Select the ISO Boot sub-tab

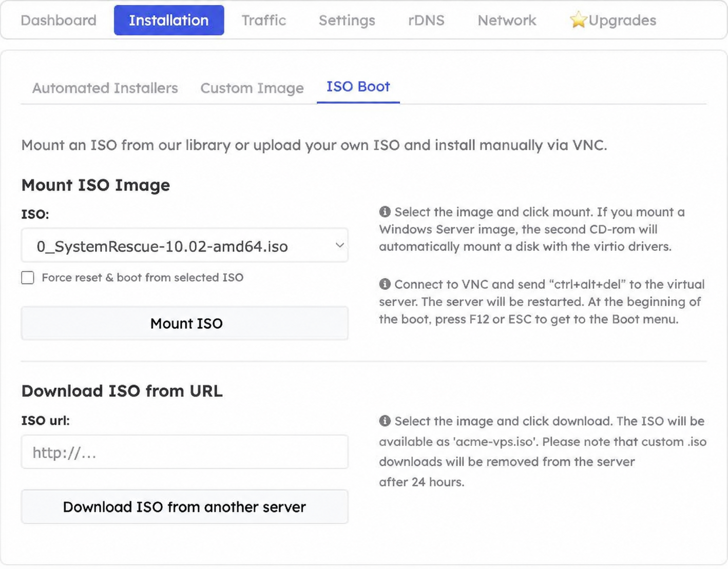358,87
